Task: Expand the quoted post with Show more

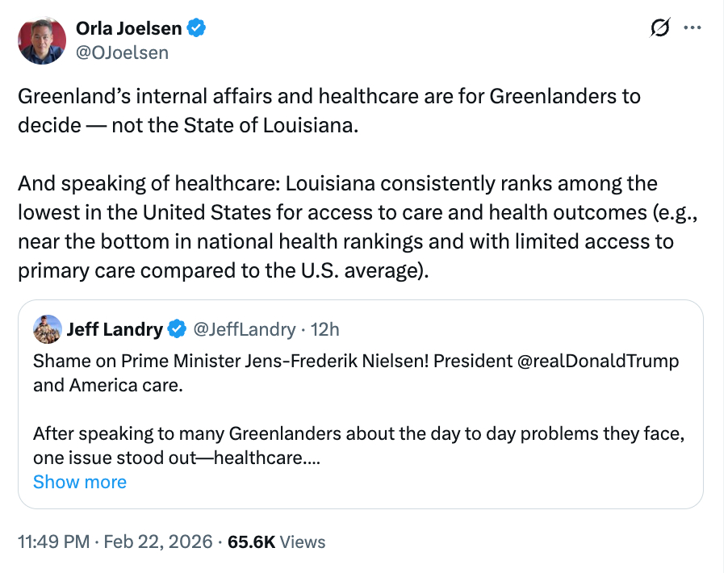Action: [x=80, y=482]
